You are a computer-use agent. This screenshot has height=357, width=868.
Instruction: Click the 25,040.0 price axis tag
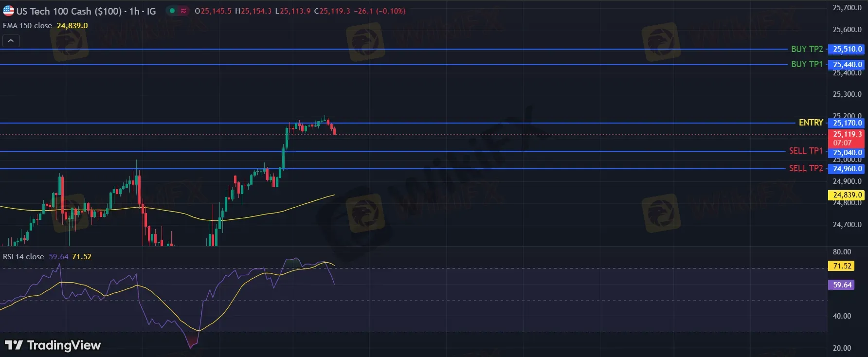tap(847, 153)
